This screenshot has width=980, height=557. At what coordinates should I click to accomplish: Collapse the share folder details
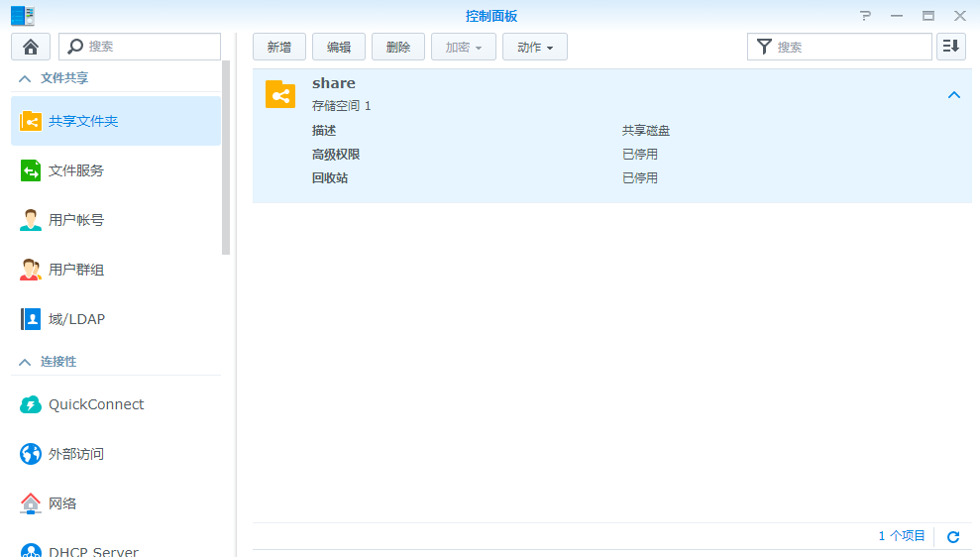tap(954, 95)
